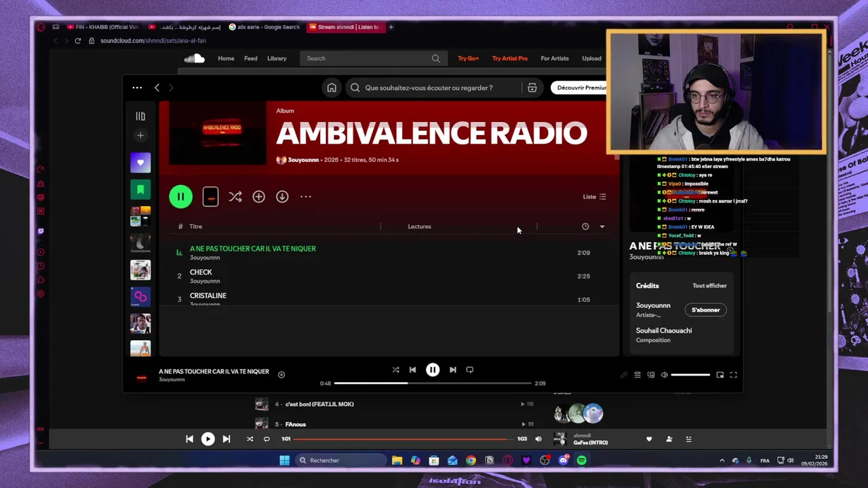Open Liked Songs in Spotify sidebar
Screen dimensions: 868x488
pyautogui.click(x=140, y=163)
